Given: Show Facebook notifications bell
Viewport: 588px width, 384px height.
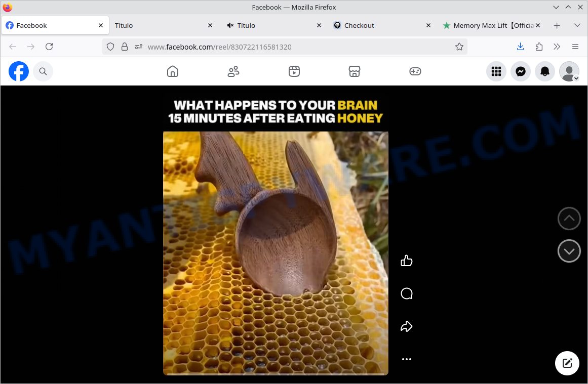Looking at the screenshot, I should point(545,71).
